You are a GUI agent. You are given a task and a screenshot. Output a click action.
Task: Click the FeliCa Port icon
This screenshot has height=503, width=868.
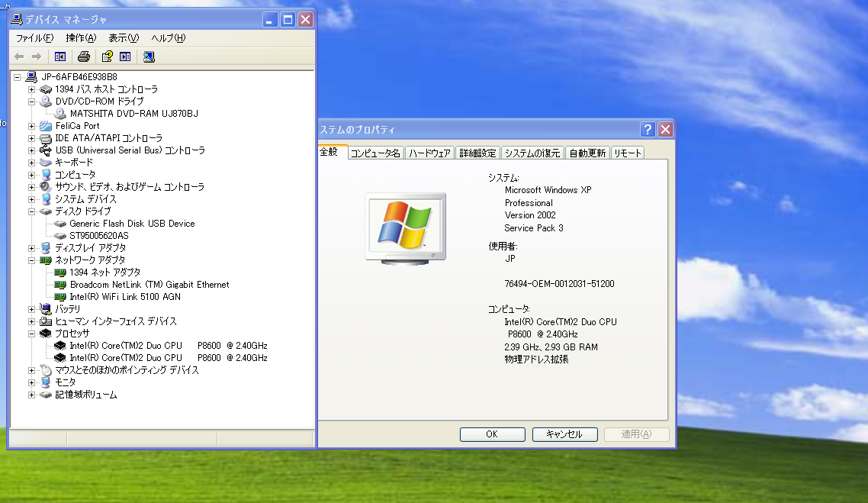(46, 126)
